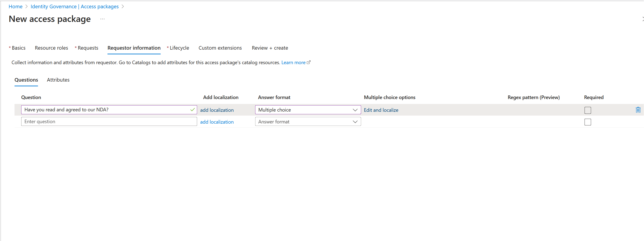
Task: Delete the NDA question with trash icon
Action: (x=638, y=110)
